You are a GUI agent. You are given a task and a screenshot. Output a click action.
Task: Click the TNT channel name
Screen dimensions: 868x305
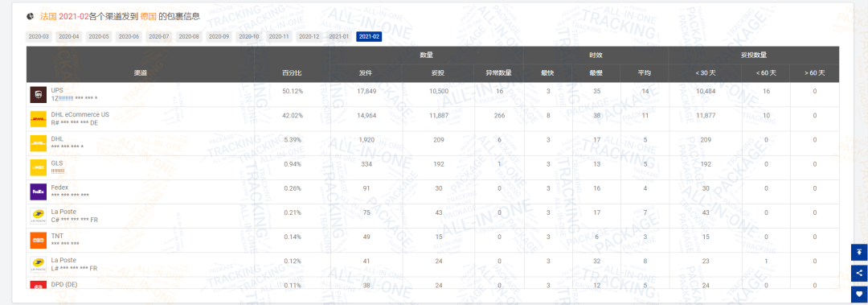coord(57,236)
